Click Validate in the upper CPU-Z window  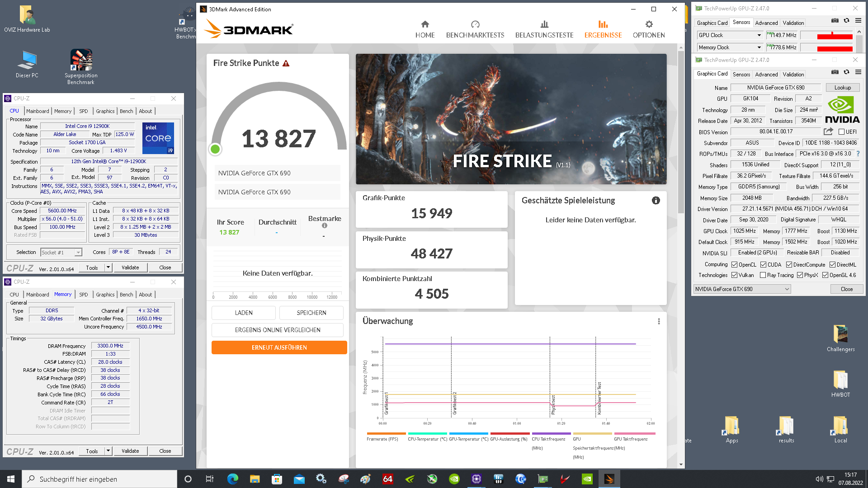coord(130,267)
